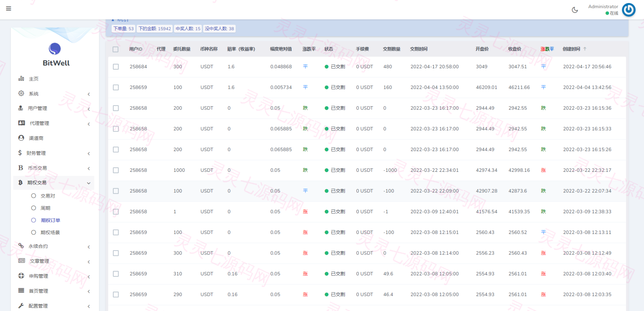Viewport: 644px width, 311px height.
Task: Check row created 2022-03-22 22:32:17
Action: click(x=116, y=170)
